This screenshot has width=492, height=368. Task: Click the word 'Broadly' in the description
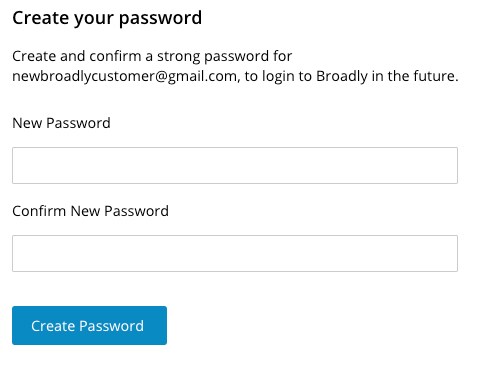tap(342, 76)
